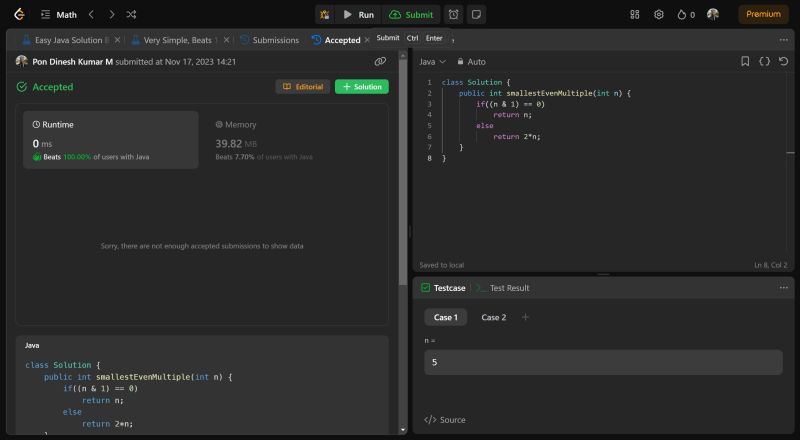Open the Source link
800x440 pixels.
(444, 420)
